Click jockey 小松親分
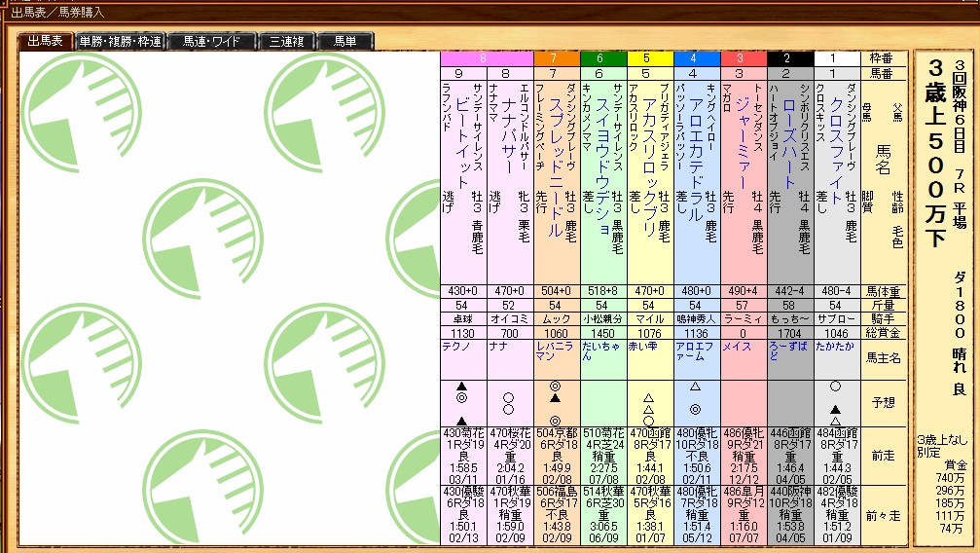 point(602,319)
